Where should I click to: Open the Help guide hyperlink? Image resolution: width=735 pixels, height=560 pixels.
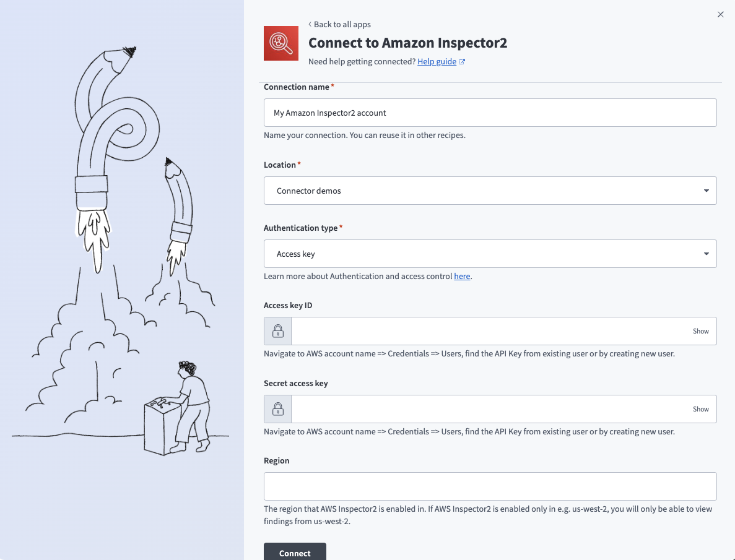(x=437, y=61)
